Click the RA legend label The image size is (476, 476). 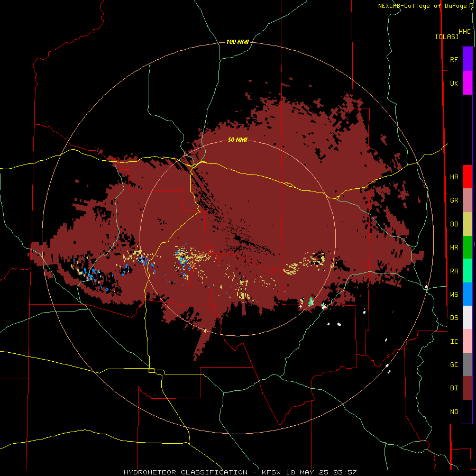click(x=454, y=271)
